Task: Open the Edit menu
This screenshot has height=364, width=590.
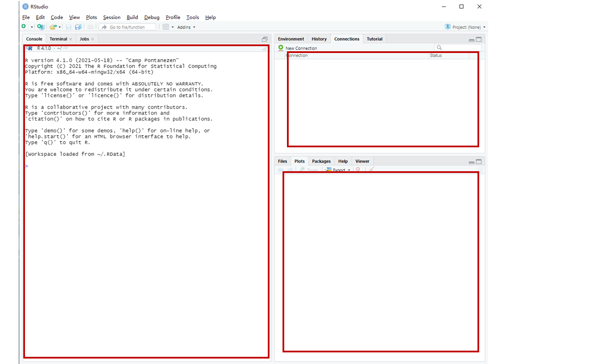Action: coord(40,17)
